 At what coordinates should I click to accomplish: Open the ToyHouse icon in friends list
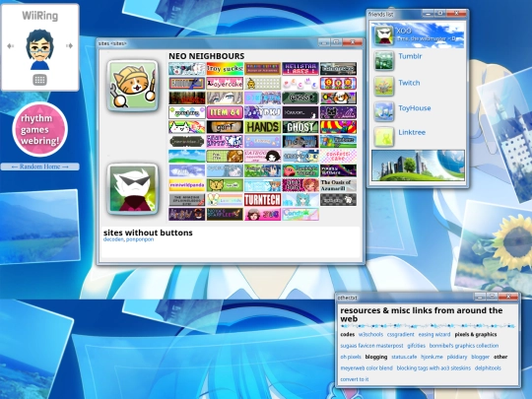384,111
